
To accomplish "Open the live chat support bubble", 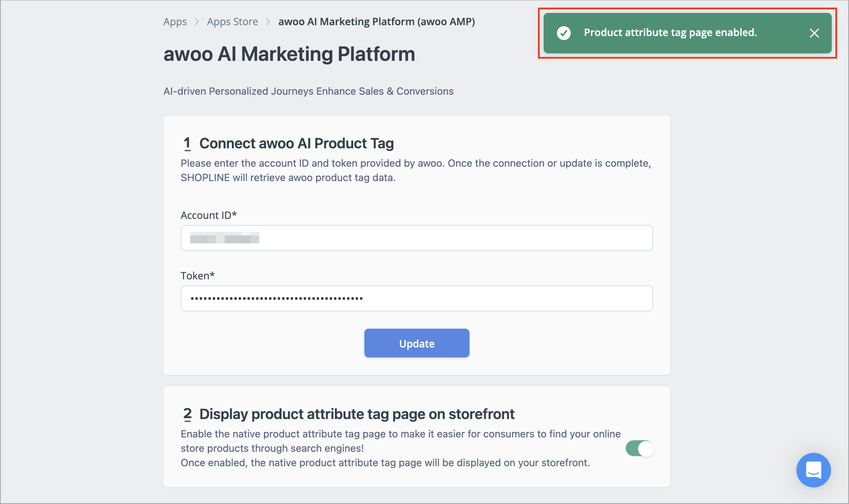I will point(813,470).
